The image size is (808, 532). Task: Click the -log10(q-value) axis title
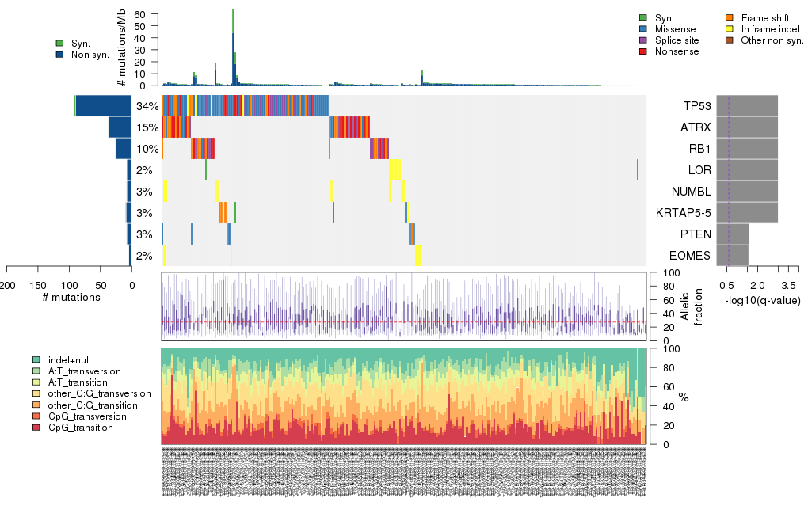click(x=762, y=301)
